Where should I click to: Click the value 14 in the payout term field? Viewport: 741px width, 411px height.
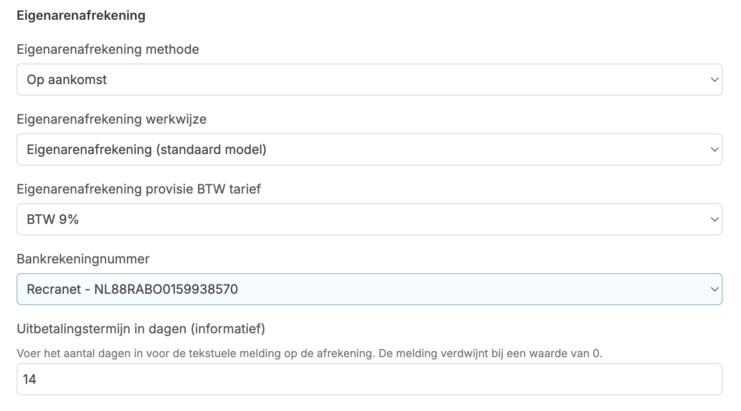30,380
